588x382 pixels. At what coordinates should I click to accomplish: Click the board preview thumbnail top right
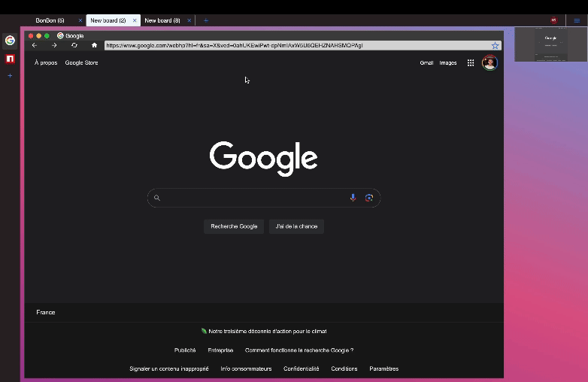pos(550,44)
